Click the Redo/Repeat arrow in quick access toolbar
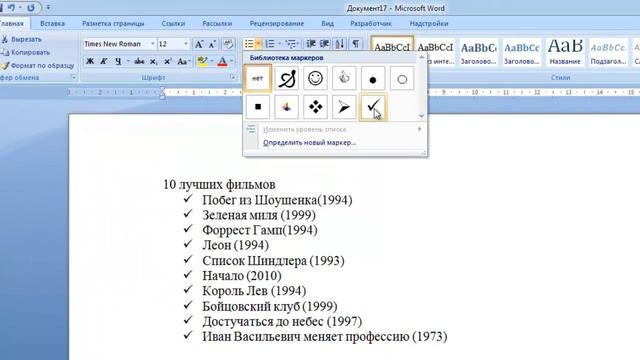The height and width of the screenshot is (360, 640). tap(31, 8)
